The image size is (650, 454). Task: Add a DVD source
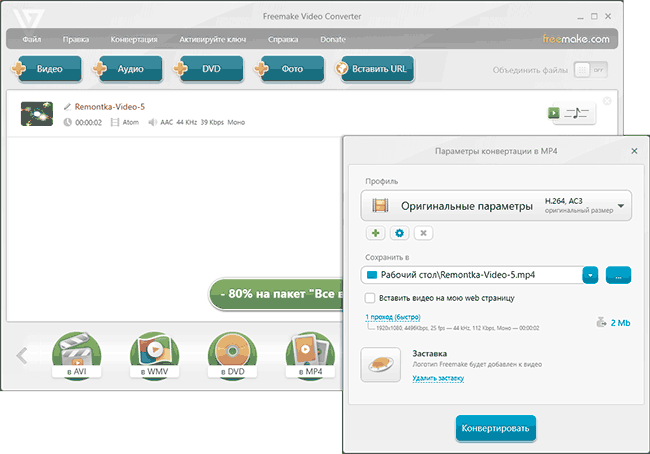point(209,69)
